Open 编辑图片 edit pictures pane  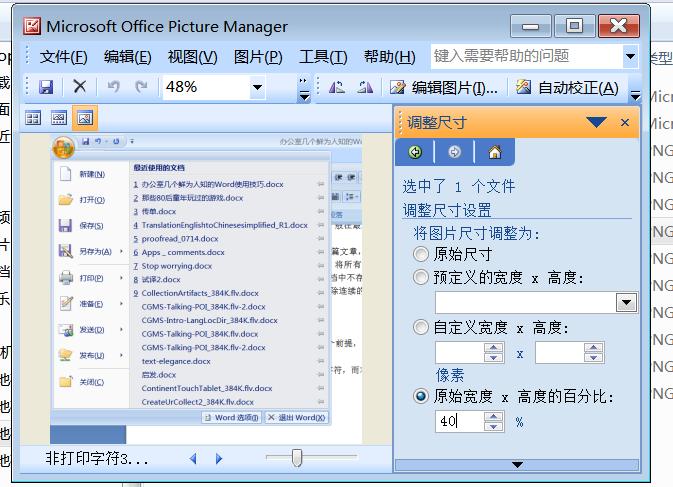coord(444,88)
